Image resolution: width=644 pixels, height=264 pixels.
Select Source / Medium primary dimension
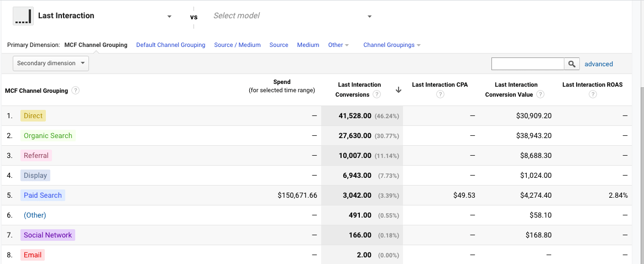[x=237, y=45]
